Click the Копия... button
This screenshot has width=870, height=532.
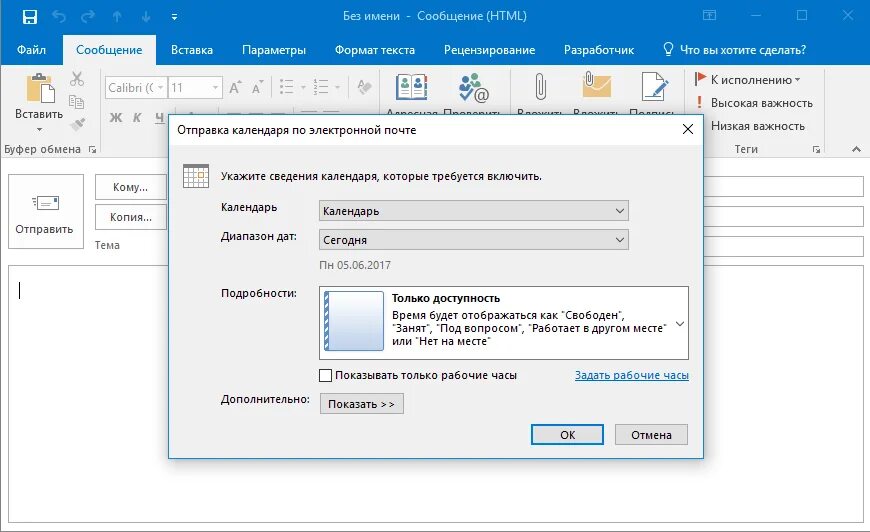point(131,217)
